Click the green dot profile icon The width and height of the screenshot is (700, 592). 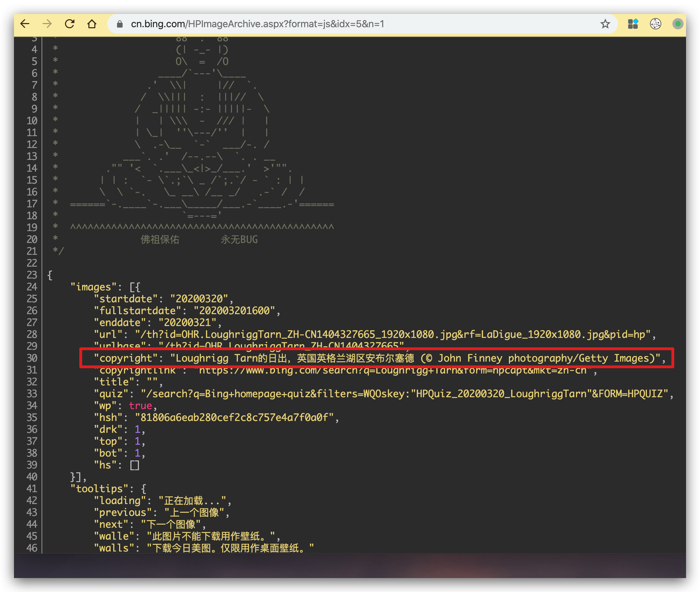[678, 24]
